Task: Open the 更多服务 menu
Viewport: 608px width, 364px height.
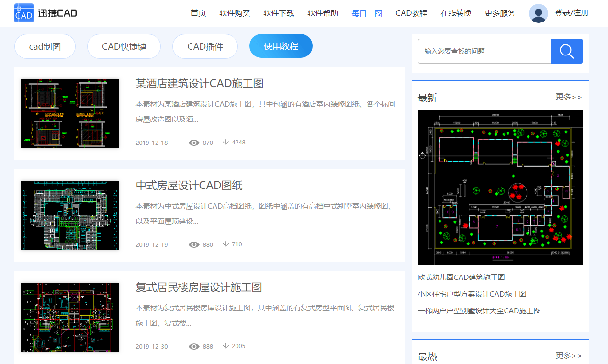Action: [x=499, y=13]
